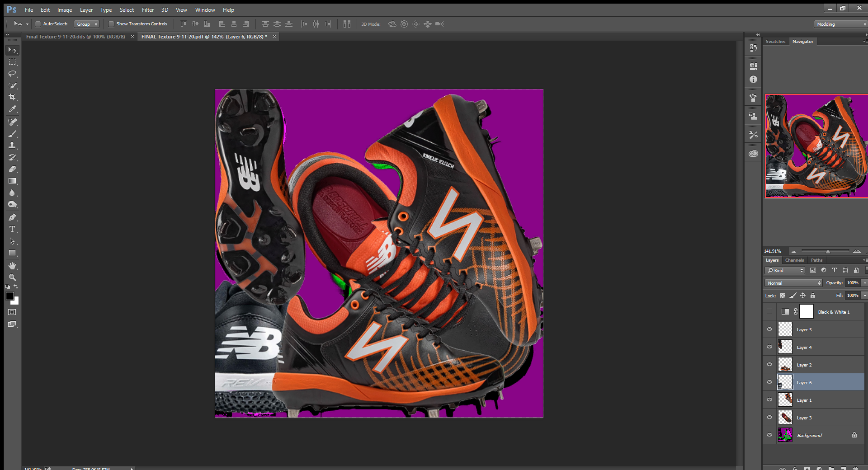This screenshot has height=470, width=868.
Task: Select the Zoom tool
Action: pos(12,277)
